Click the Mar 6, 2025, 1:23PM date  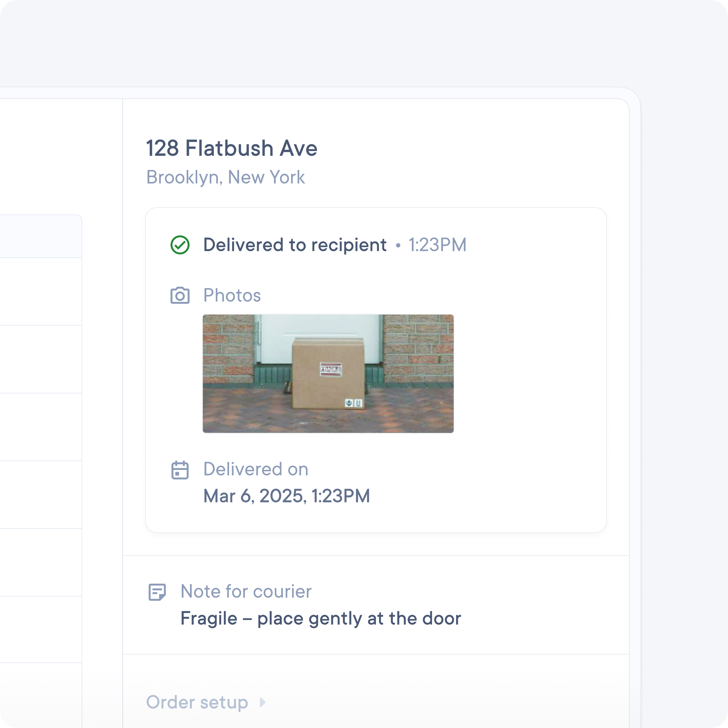(x=287, y=496)
